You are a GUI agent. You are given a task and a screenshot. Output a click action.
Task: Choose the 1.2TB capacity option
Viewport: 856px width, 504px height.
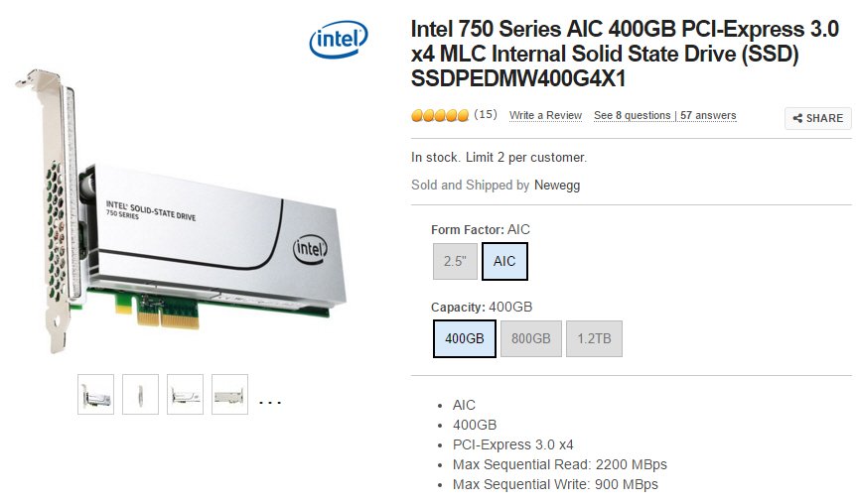[x=594, y=338]
